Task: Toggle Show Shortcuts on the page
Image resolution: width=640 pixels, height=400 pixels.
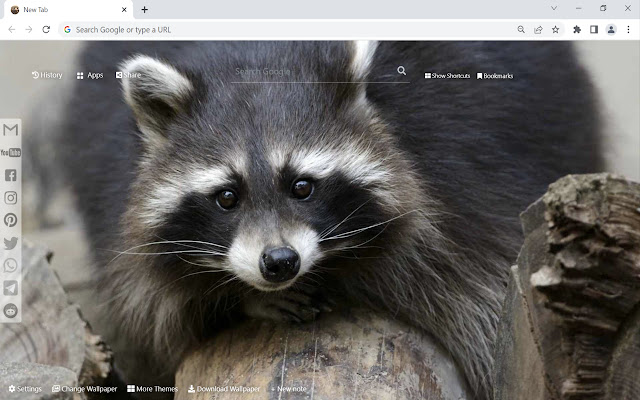Action: click(x=447, y=76)
